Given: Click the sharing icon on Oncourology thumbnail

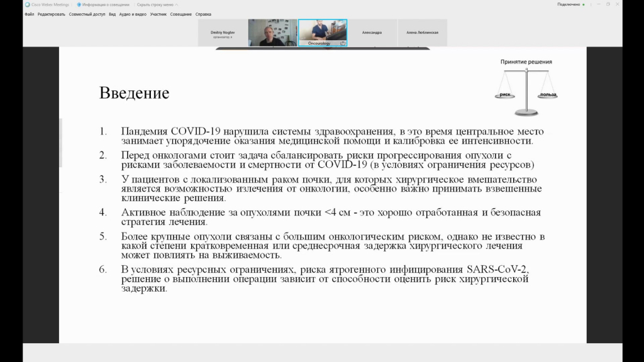Looking at the screenshot, I should pyautogui.click(x=343, y=43).
